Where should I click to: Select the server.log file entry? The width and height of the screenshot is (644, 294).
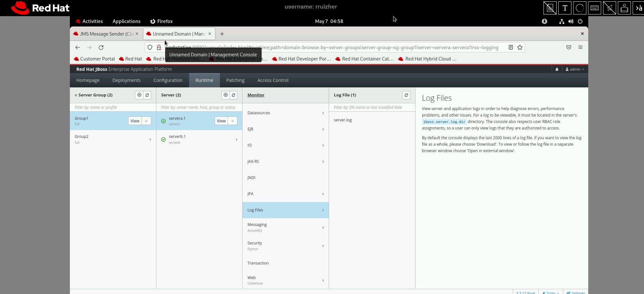372,120
